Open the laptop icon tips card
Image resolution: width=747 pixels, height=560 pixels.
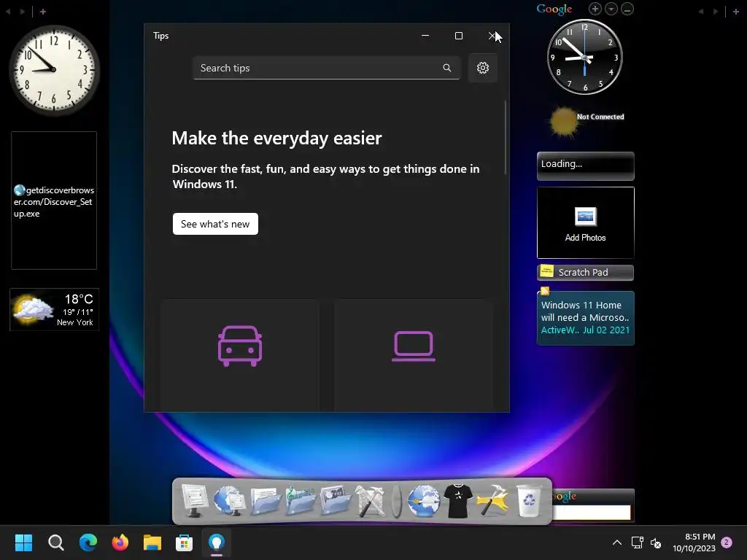coord(414,355)
